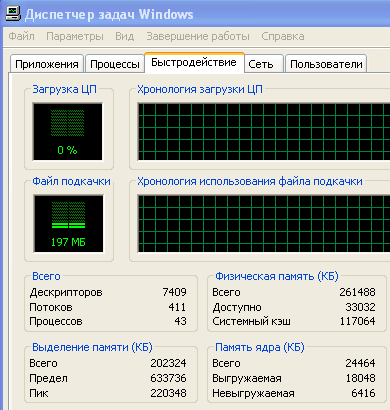Click commit charge total 202324
The image size is (390, 410).
[168, 363]
